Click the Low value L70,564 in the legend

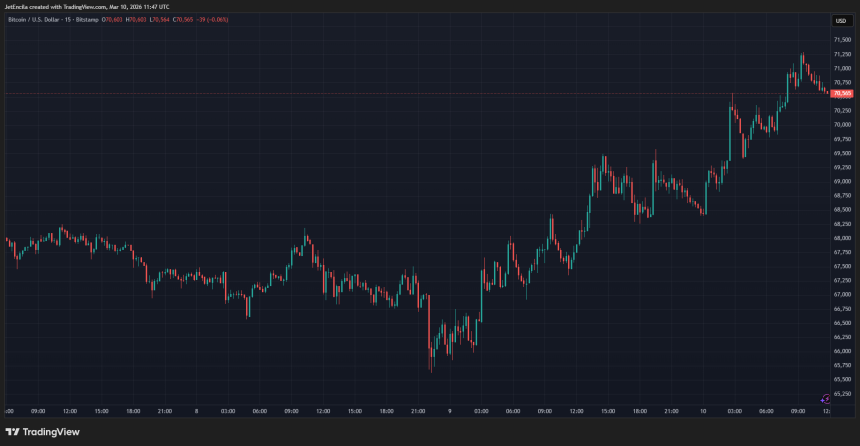tap(160, 19)
